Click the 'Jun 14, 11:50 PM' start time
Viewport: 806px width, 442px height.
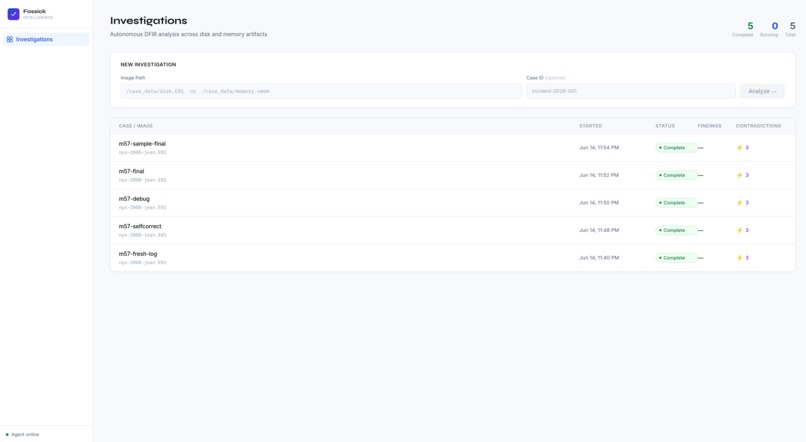(x=599, y=202)
